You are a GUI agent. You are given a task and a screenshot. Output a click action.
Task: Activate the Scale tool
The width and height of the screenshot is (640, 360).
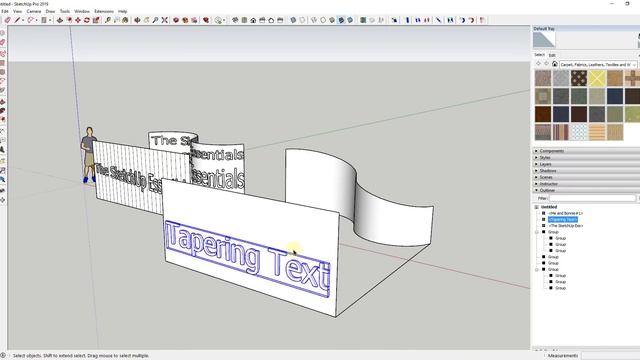96,20
